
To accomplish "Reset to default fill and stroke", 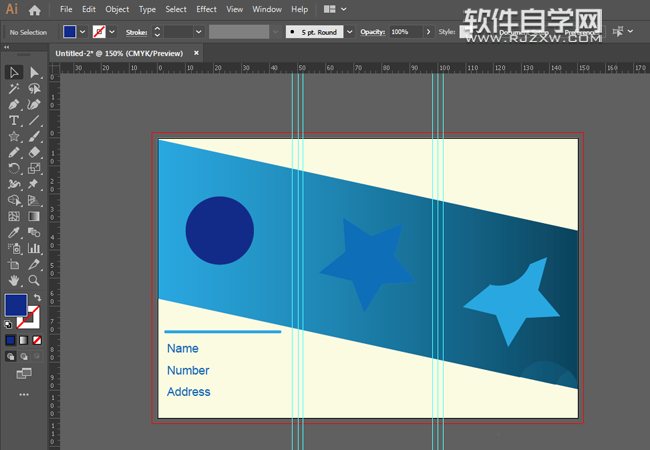I will point(9,324).
